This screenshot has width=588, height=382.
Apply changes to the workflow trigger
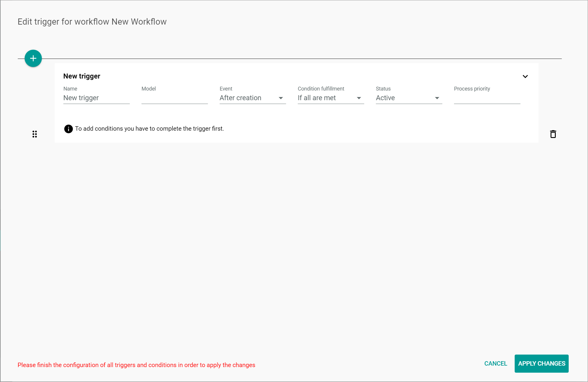pyautogui.click(x=541, y=364)
